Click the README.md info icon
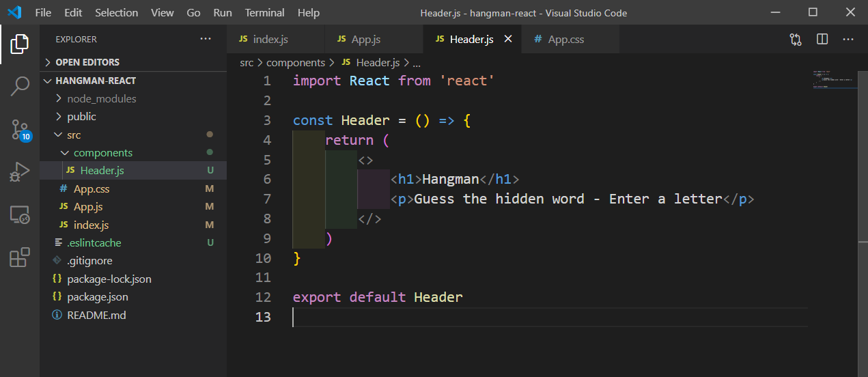This screenshot has height=377, width=868. [x=57, y=316]
